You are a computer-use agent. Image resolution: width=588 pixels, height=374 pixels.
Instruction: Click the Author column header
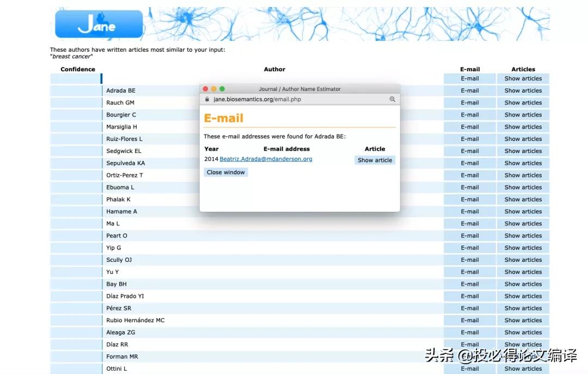[274, 69]
